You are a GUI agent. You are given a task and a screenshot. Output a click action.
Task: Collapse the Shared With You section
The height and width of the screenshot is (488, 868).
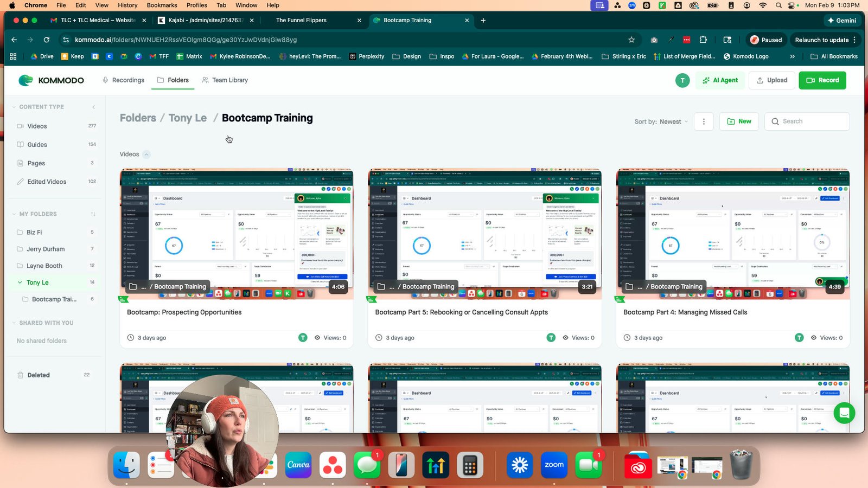[x=14, y=323]
